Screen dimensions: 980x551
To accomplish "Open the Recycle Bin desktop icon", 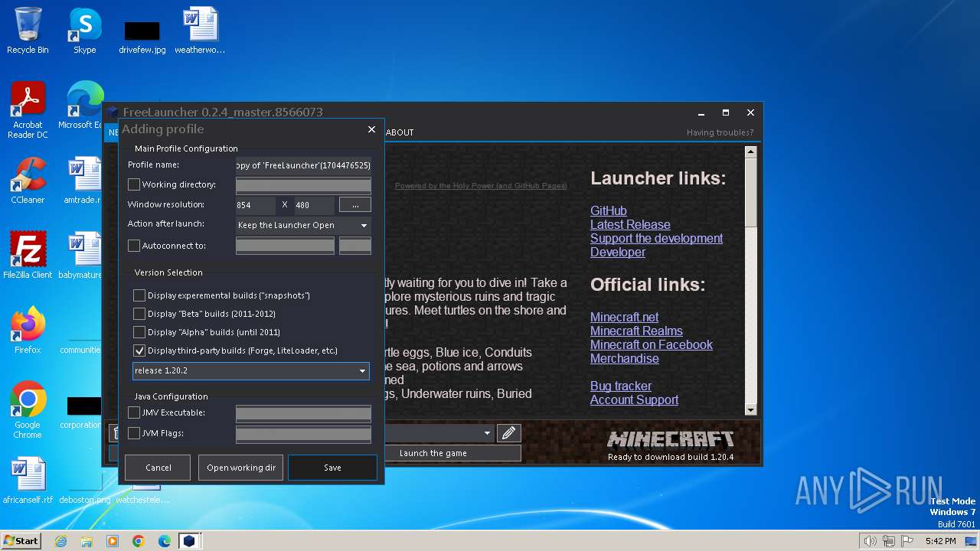I will (28, 31).
